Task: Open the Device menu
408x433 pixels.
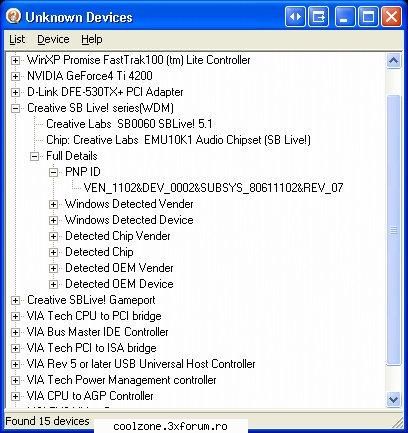Action: coord(53,39)
